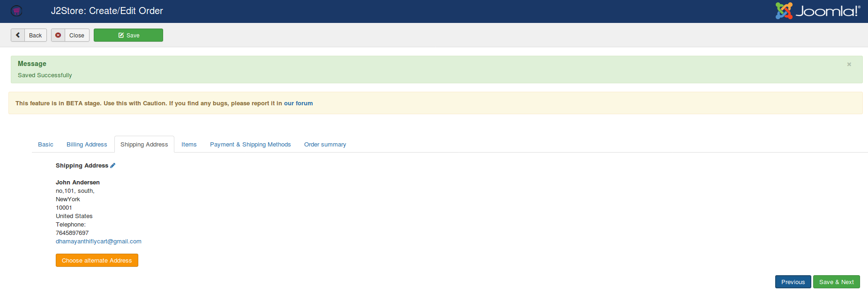This screenshot has height=300, width=868.
Task: Click the Back button label
Action: pos(36,36)
